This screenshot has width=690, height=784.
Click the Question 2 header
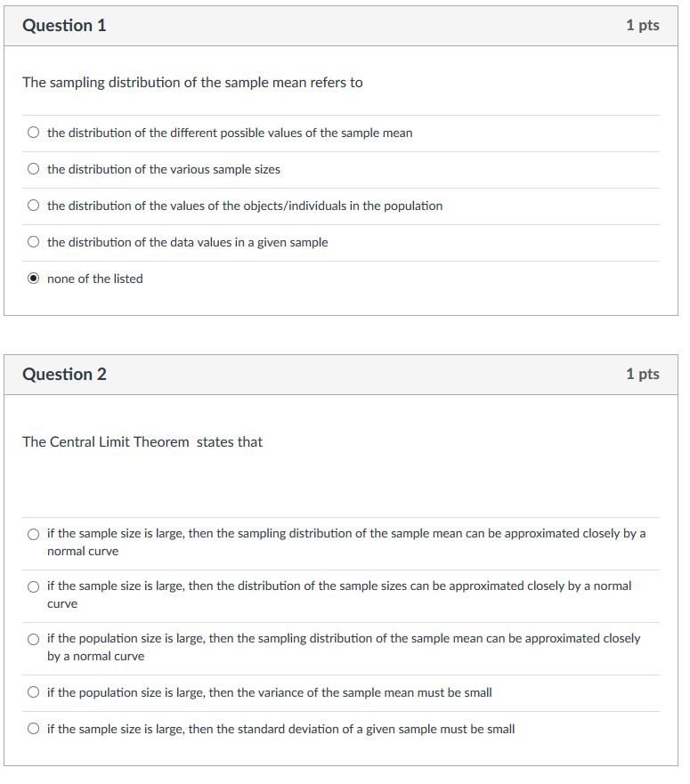pyautogui.click(x=64, y=374)
